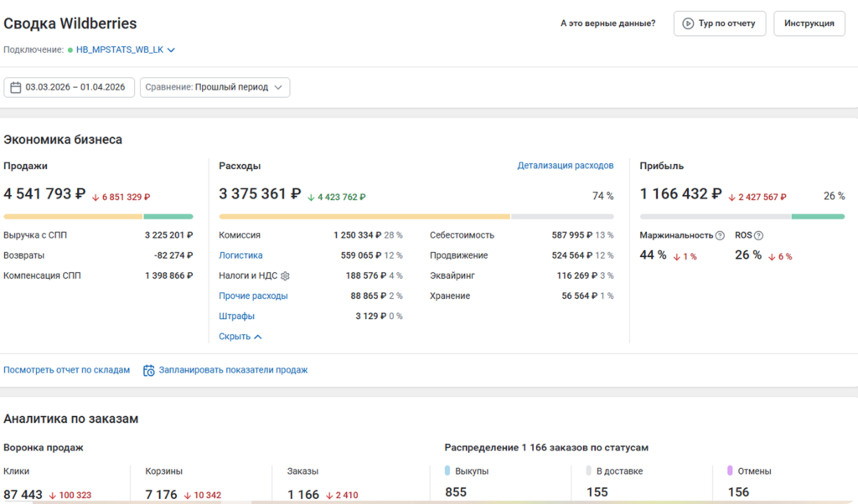Image resolution: width=858 pixels, height=504 pixels.
Task: Click the yellow-green progress bar under Продажи
Action: click(96, 215)
